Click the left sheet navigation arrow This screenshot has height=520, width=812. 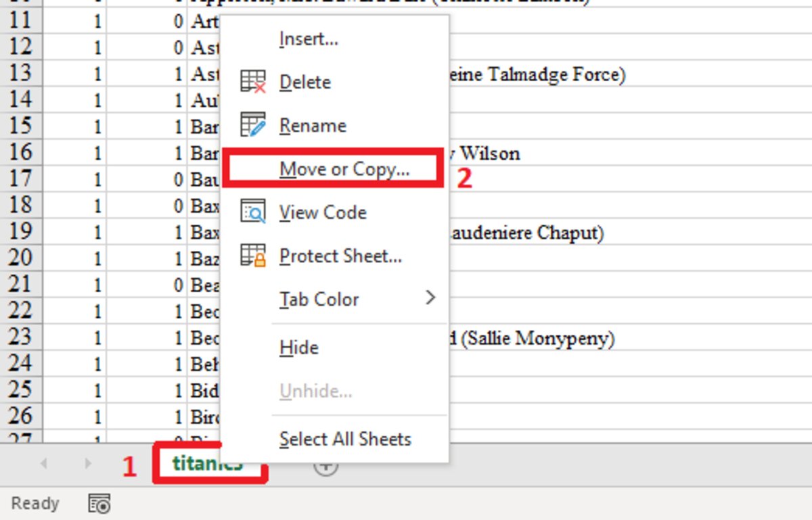tap(44, 465)
